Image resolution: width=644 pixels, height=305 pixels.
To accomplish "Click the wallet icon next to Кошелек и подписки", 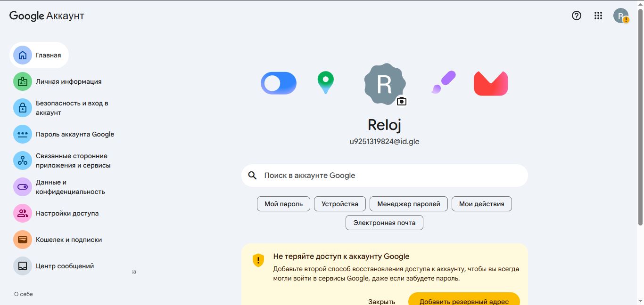I will [22, 240].
